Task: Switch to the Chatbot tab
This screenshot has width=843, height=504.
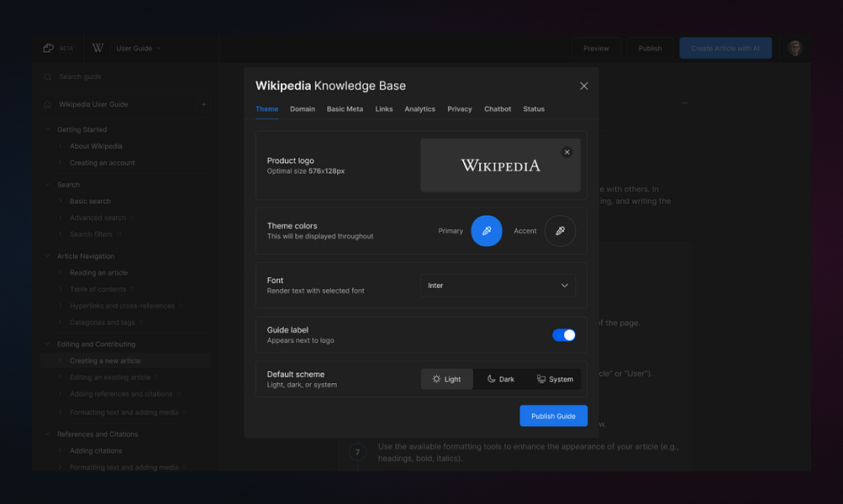Action: click(x=498, y=109)
